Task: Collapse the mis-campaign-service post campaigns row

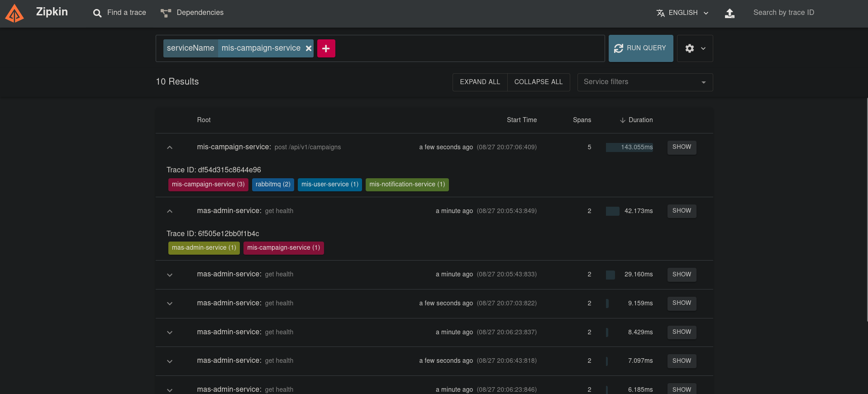Action: [170, 147]
